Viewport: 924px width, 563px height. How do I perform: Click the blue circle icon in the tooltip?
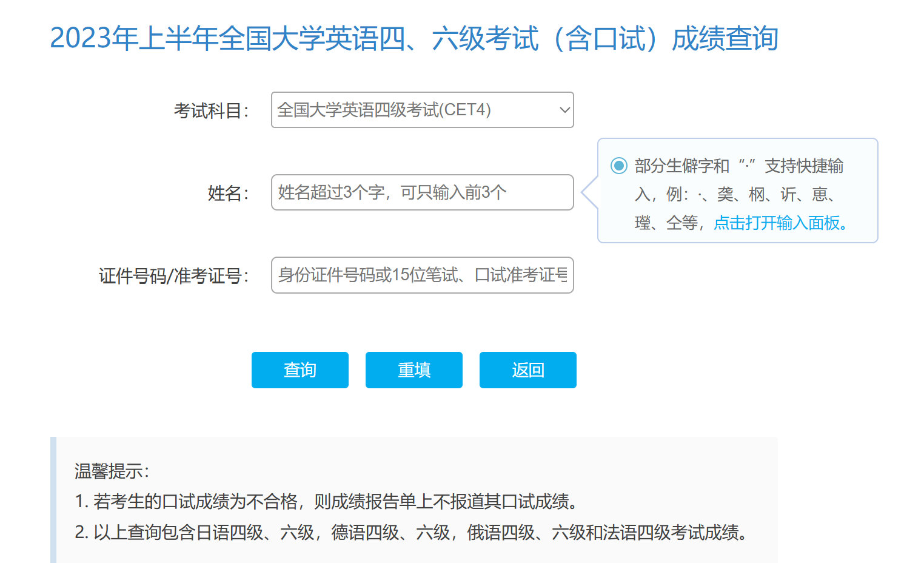[x=618, y=166]
